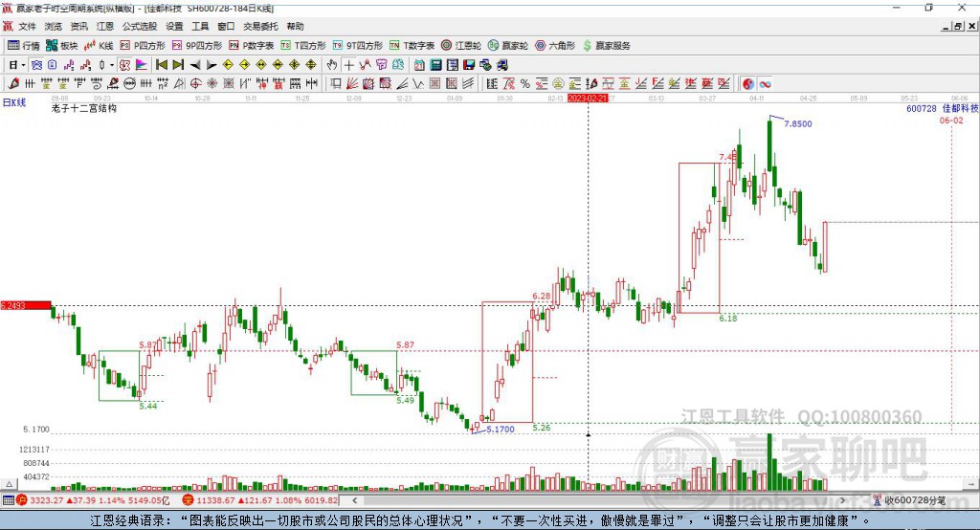
Task: Select the rectangle box drawing tool
Action: [336, 84]
